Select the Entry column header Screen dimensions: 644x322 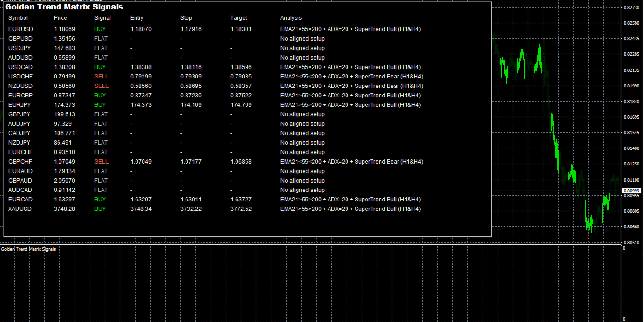tap(136, 18)
